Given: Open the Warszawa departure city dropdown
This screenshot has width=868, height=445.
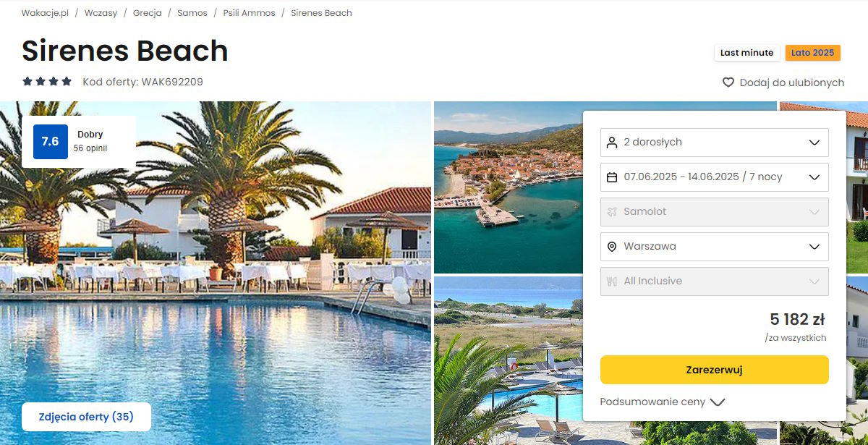Looking at the screenshot, I should tap(715, 247).
